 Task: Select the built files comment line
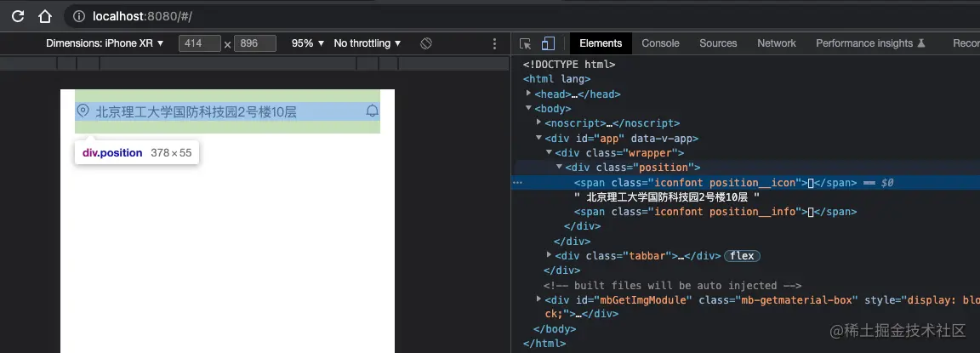[x=673, y=286]
